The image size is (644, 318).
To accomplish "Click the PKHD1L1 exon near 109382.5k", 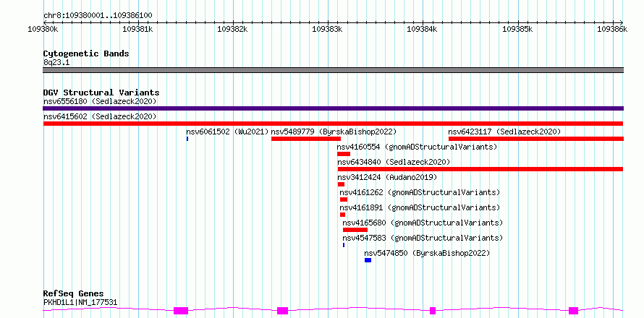I will point(283,311).
